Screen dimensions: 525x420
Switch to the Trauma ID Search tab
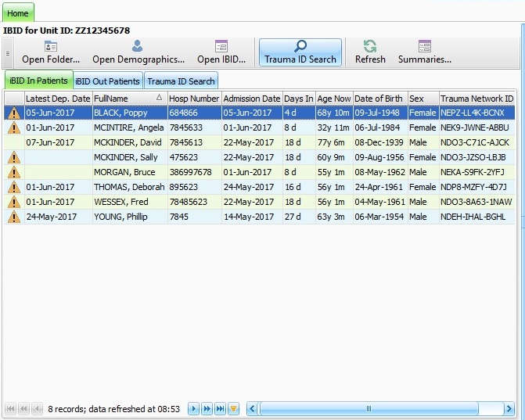(x=181, y=81)
